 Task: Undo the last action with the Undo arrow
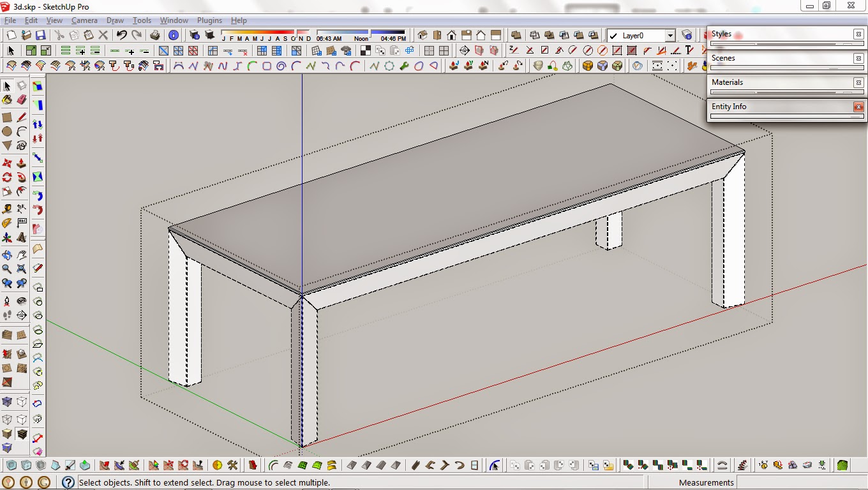(121, 35)
